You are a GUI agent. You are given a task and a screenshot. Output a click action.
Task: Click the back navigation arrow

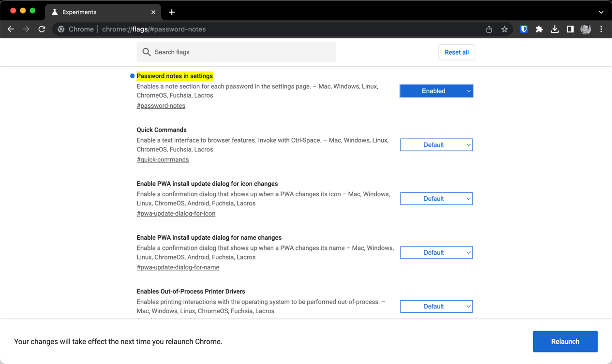click(x=11, y=29)
